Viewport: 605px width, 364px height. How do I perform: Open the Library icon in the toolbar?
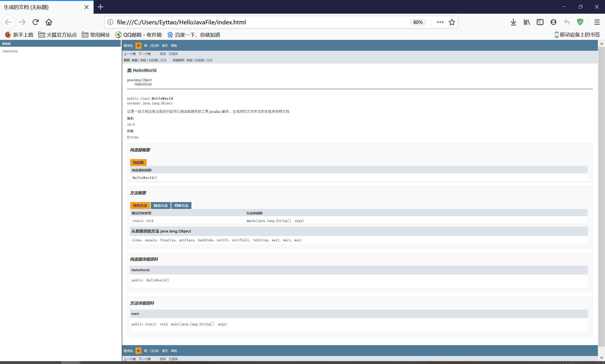point(527,22)
